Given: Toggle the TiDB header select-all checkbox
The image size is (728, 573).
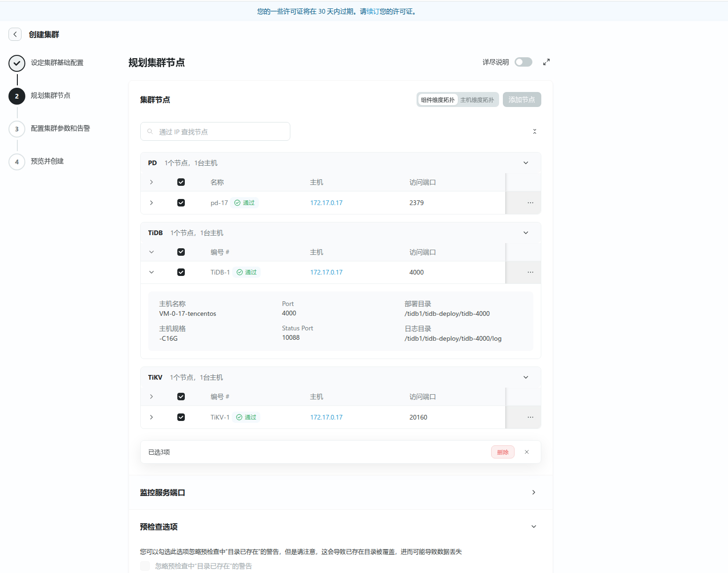Looking at the screenshot, I should (181, 252).
